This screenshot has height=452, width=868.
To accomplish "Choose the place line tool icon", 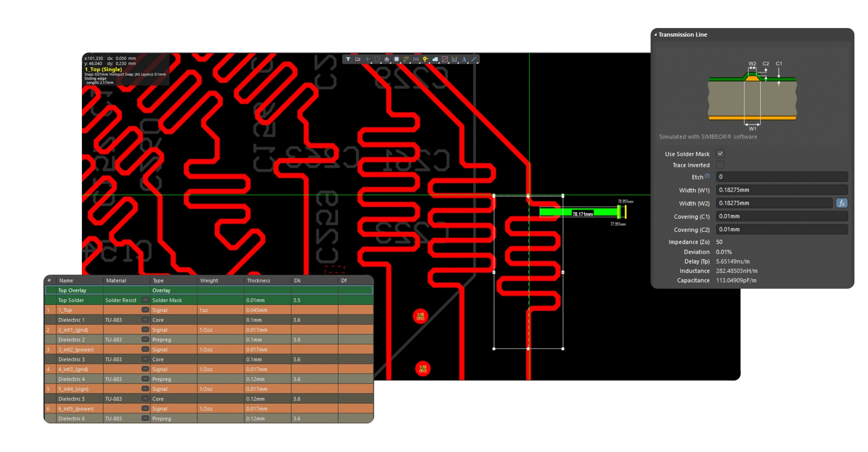I will click(x=474, y=59).
